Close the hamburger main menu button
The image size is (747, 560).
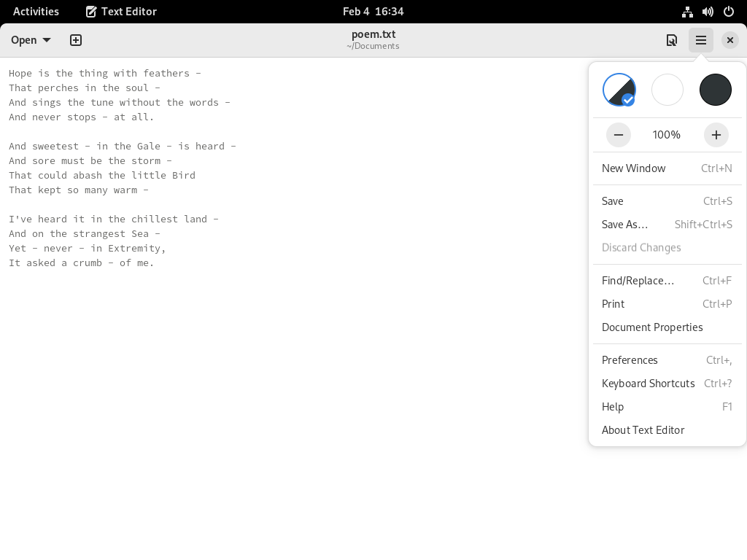coord(701,40)
